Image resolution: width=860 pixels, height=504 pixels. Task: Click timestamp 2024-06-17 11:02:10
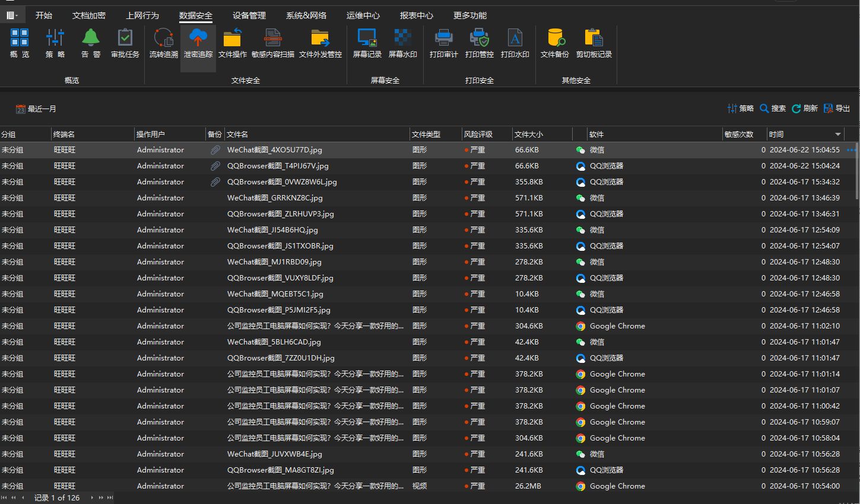point(804,326)
